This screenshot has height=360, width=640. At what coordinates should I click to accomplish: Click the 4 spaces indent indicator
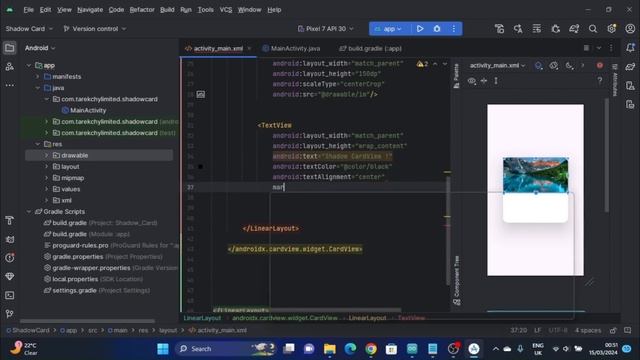tap(588, 330)
